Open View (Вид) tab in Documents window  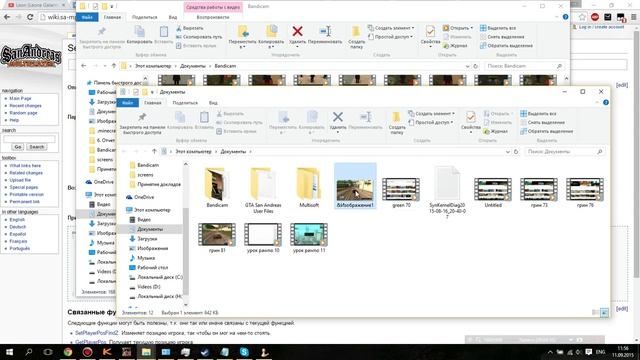click(213, 103)
